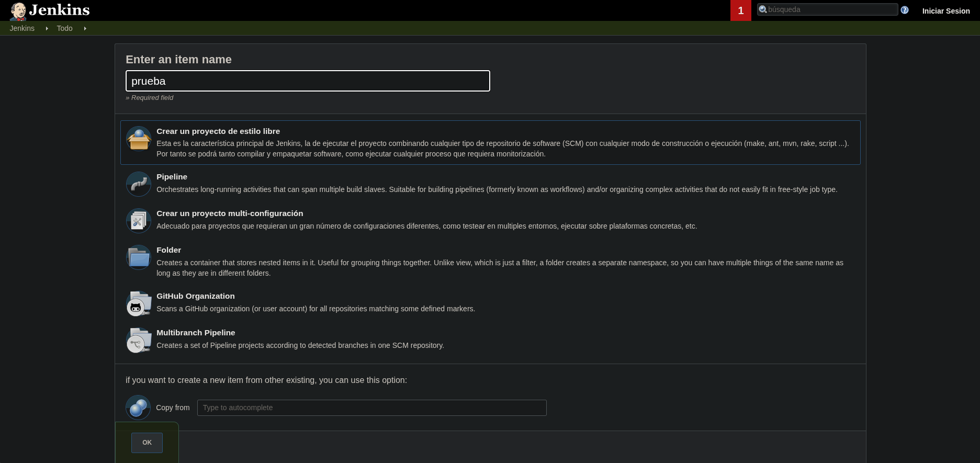Select the GitHub Organization title
The height and width of the screenshot is (463, 980).
pos(196,296)
